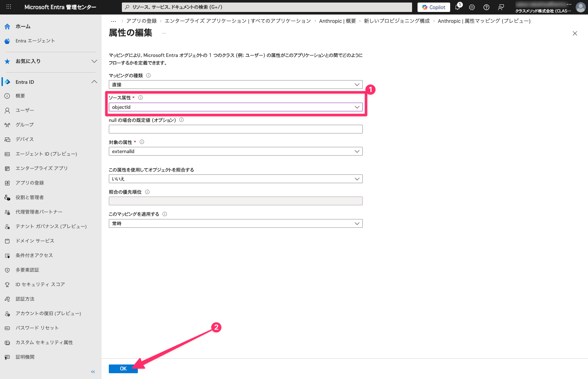Image resolution: width=588 pixels, height=379 pixels.
Task: Click the Copilot button
Action: pyautogui.click(x=434, y=7)
